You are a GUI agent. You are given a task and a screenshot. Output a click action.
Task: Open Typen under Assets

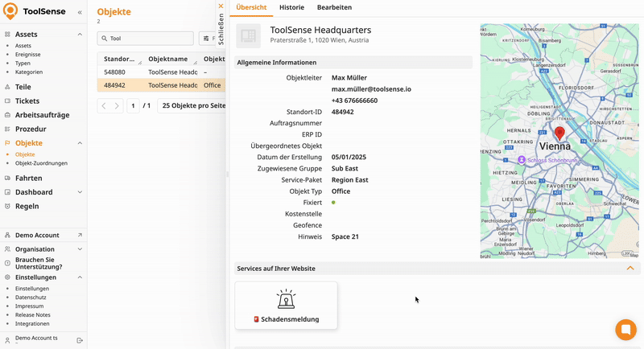23,64
